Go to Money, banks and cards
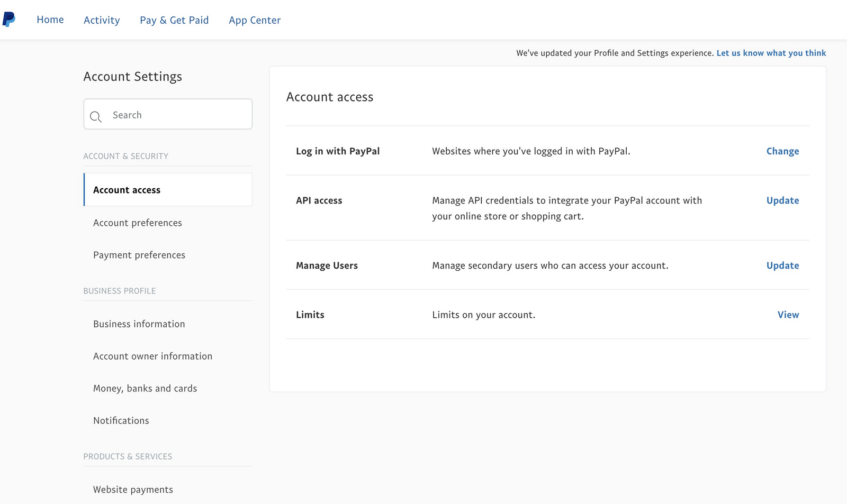 pyautogui.click(x=145, y=389)
